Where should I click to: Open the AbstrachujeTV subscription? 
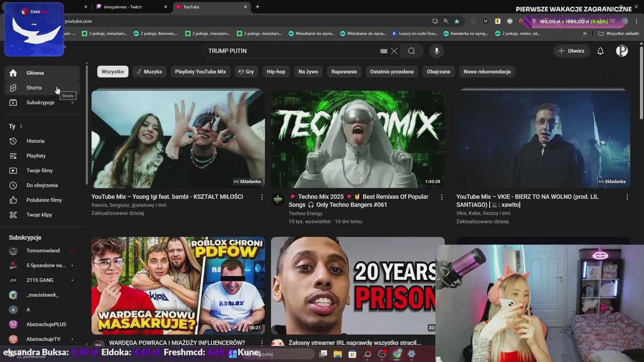coord(42,339)
